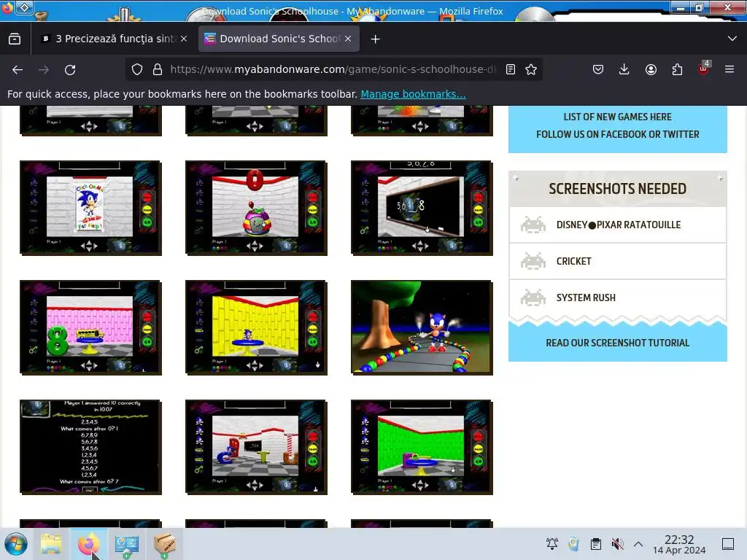Screen dimensions: 747x560
Task: Open the Manage bookmarks link
Action: click(413, 94)
